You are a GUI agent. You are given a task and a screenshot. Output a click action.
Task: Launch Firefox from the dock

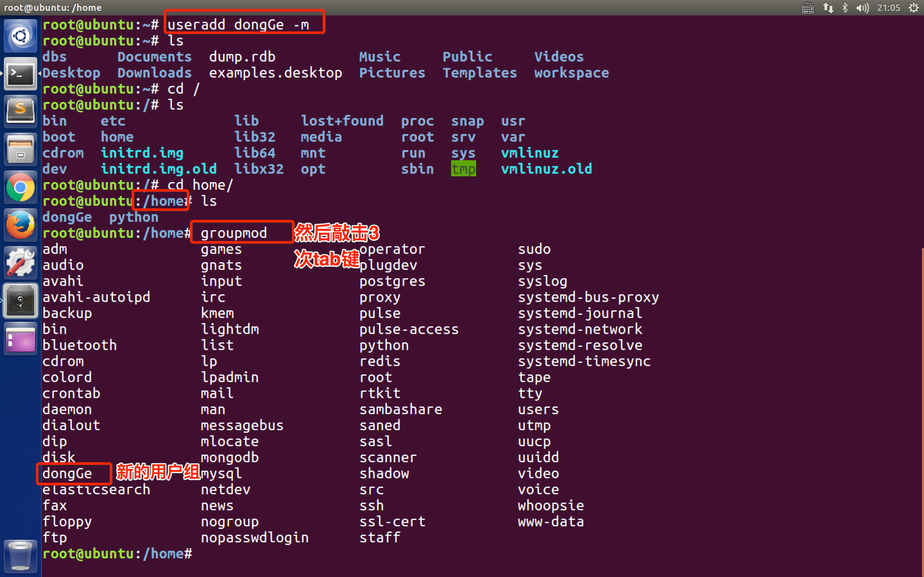click(x=20, y=225)
